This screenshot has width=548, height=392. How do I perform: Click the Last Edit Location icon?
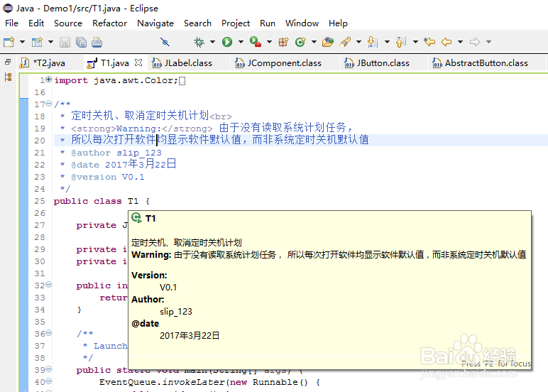point(429,43)
